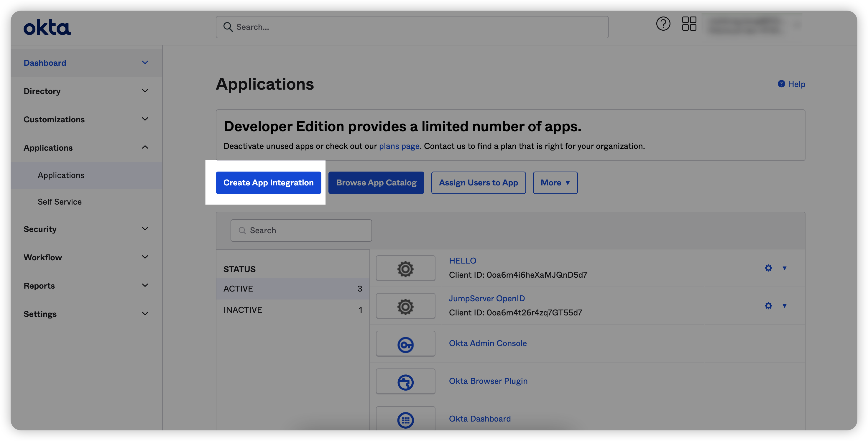868x441 pixels.
Task: Open the plans page link
Action: click(399, 146)
